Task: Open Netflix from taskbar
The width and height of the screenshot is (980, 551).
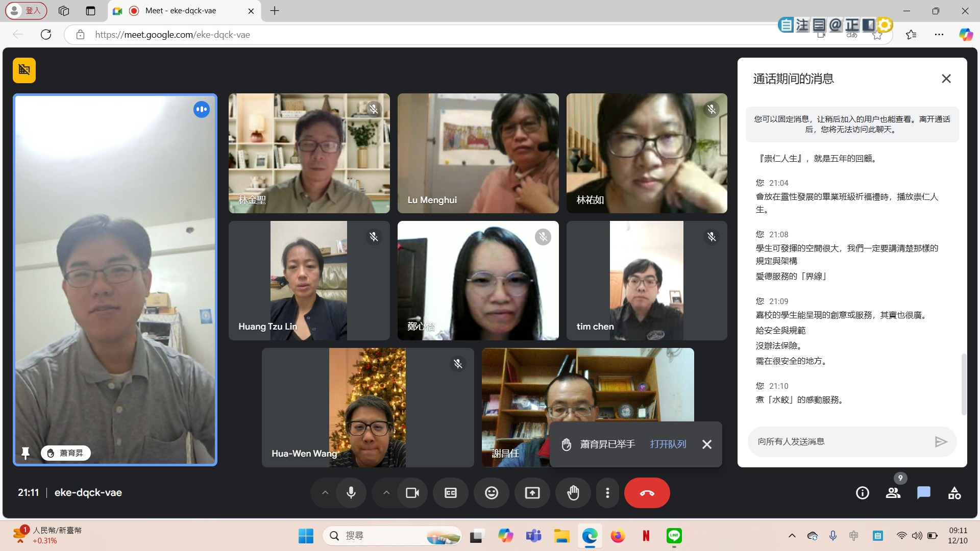Action: [x=646, y=536]
